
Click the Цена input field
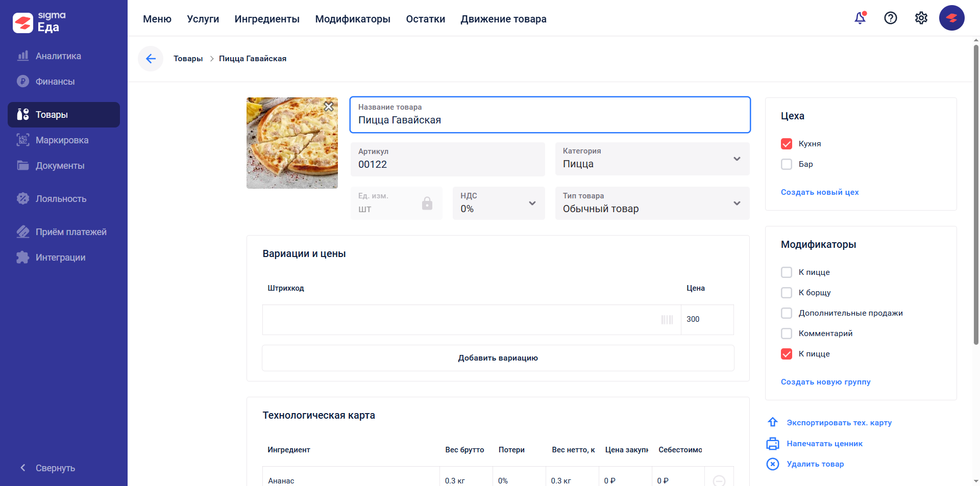click(707, 320)
